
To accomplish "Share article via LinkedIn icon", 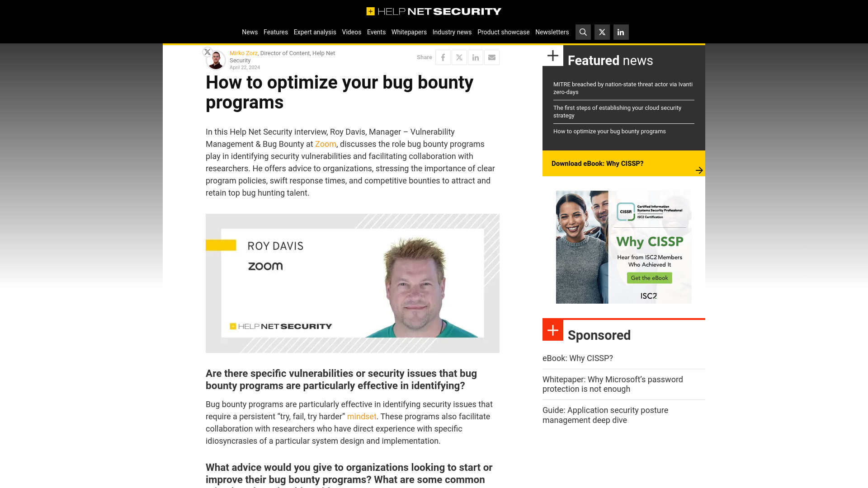I will coord(476,57).
